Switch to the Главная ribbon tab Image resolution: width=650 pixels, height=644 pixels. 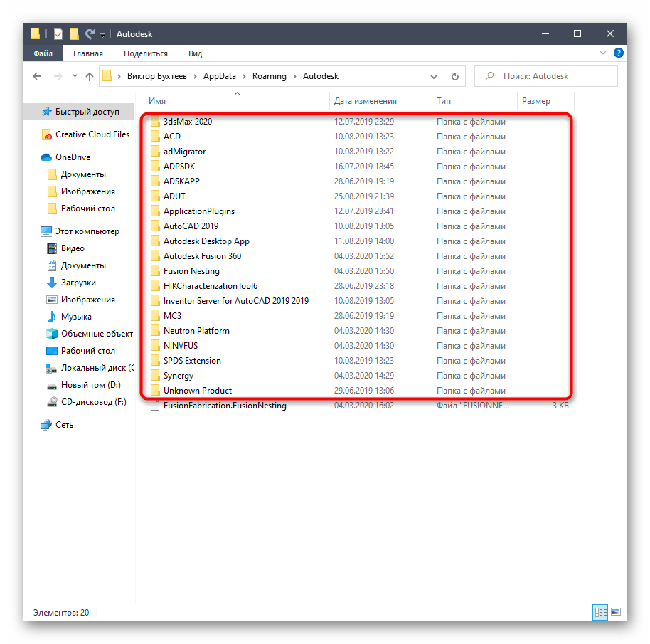pyautogui.click(x=88, y=53)
